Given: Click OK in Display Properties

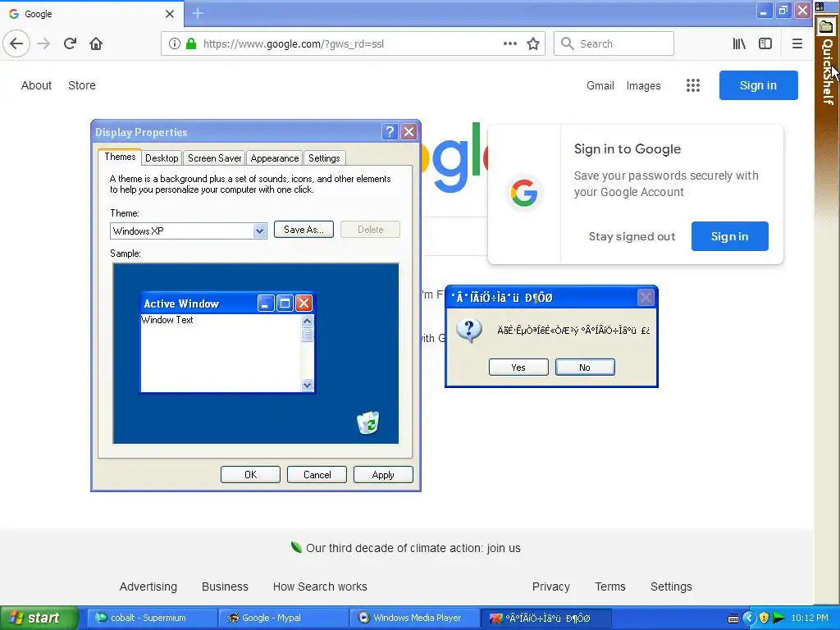Looking at the screenshot, I should tap(250, 475).
